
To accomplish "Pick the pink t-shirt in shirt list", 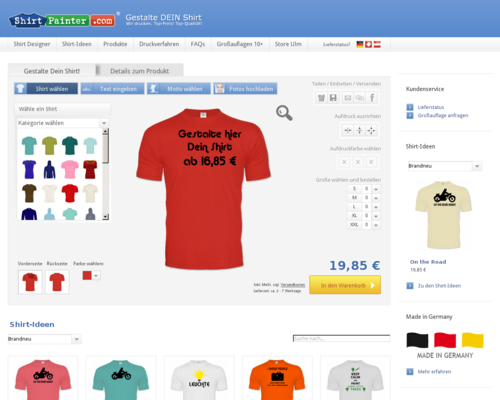I will [70, 169].
